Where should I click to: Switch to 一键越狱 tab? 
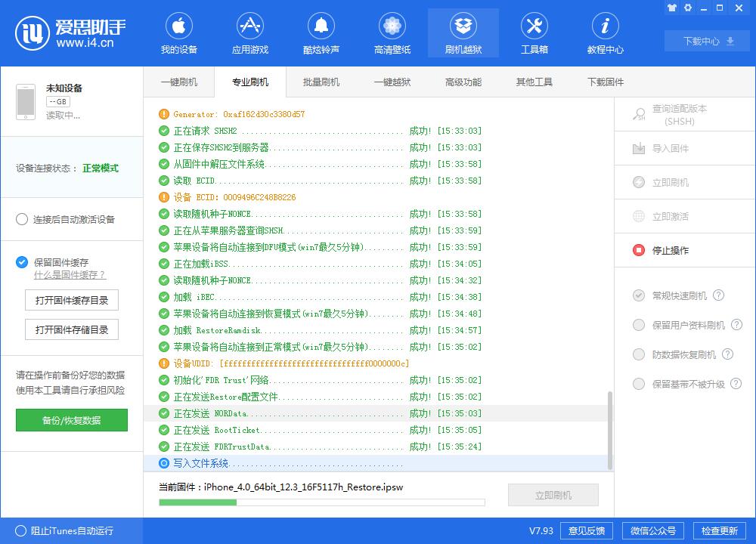392,82
